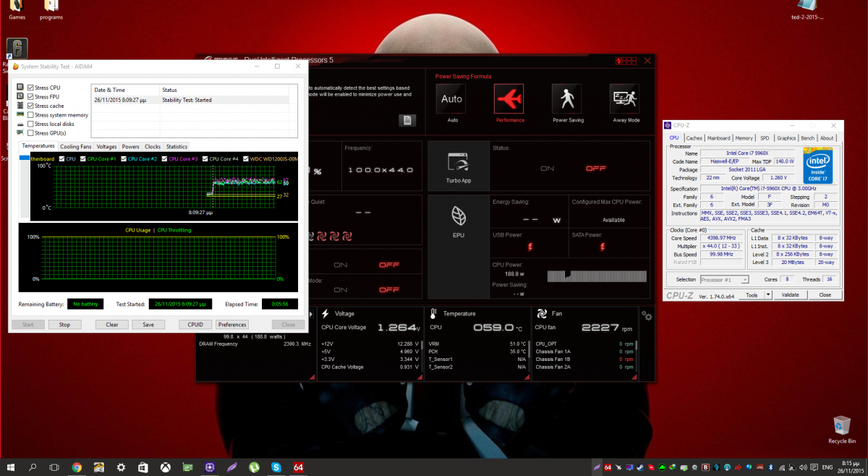868x476 pixels.
Task: Click the CPU Power usage bar graph
Action: point(596,276)
